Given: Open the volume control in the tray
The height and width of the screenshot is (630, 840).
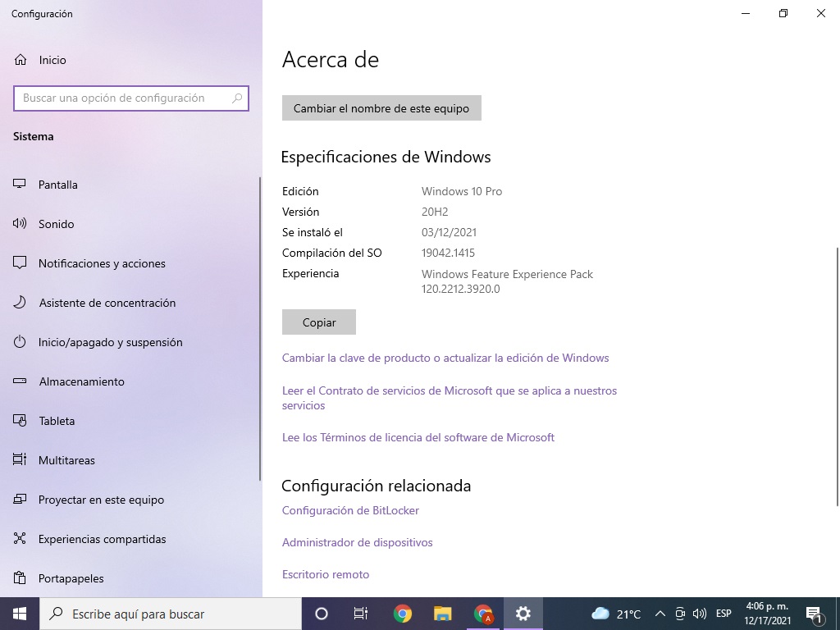Looking at the screenshot, I should [x=699, y=614].
